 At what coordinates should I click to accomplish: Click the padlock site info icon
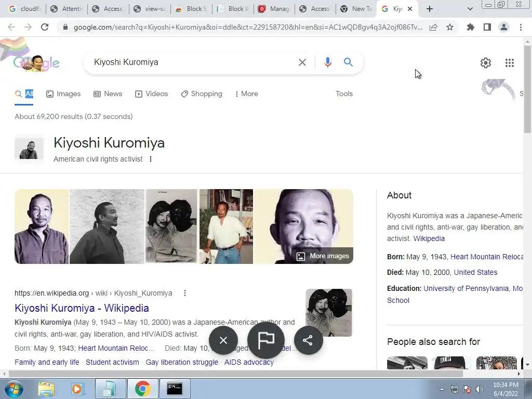(65, 27)
